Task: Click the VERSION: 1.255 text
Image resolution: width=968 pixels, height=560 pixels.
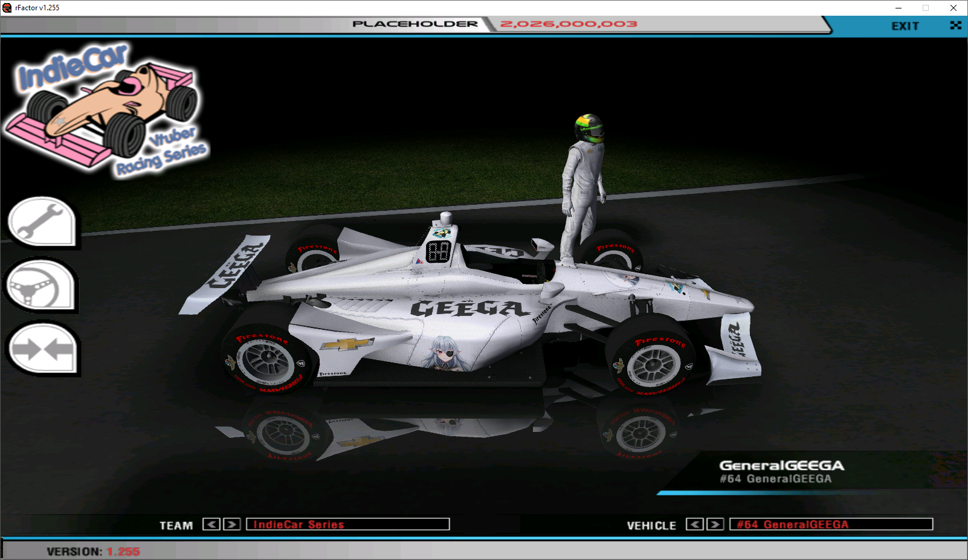Action: click(x=93, y=552)
